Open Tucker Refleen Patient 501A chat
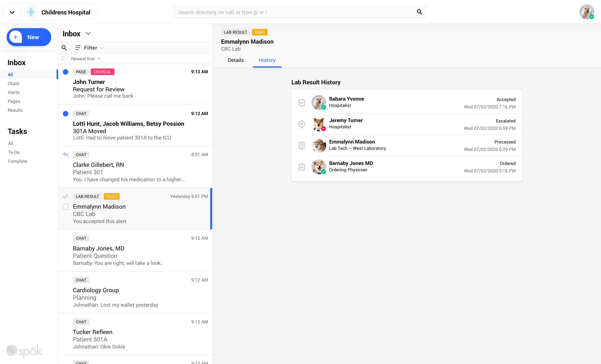This screenshot has height=364, width=601. click(135, 334)
